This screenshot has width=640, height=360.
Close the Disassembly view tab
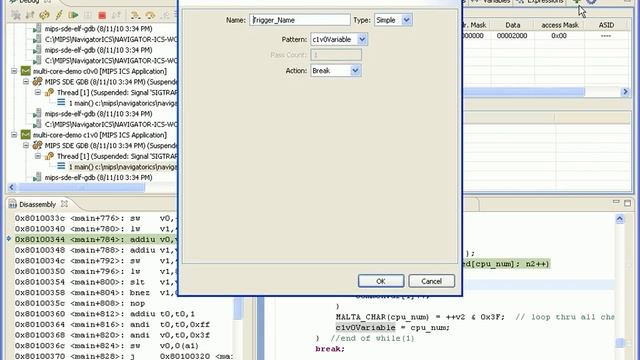tap(64, 203)
